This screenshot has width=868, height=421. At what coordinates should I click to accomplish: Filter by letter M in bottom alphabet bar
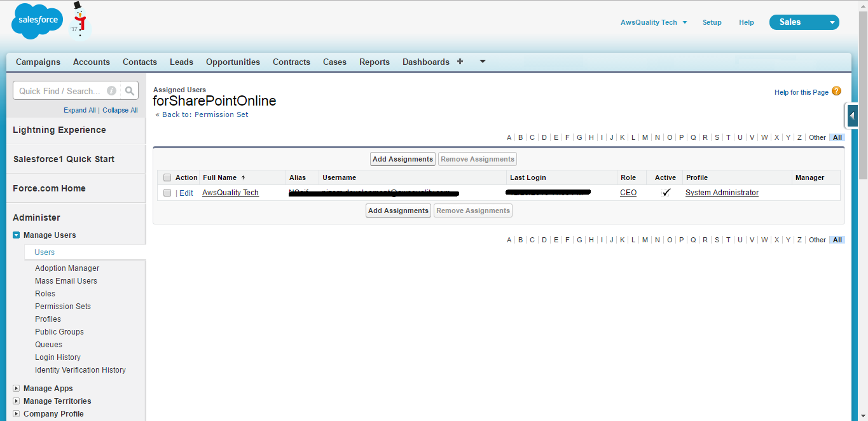(645, 240)
